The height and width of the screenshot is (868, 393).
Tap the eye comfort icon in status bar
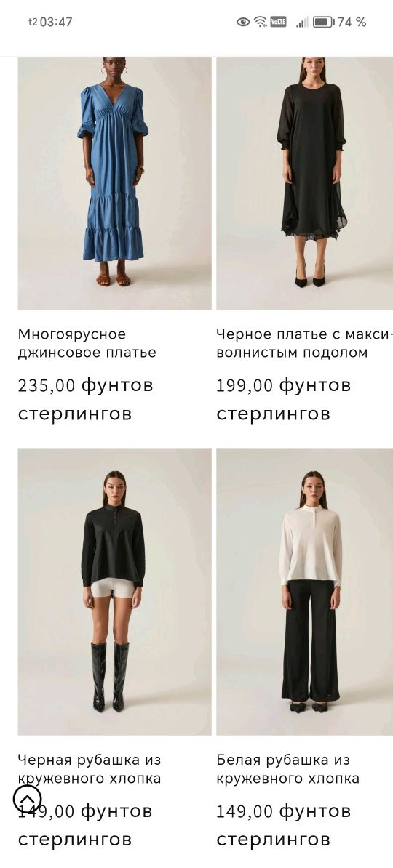pos(243,22)
